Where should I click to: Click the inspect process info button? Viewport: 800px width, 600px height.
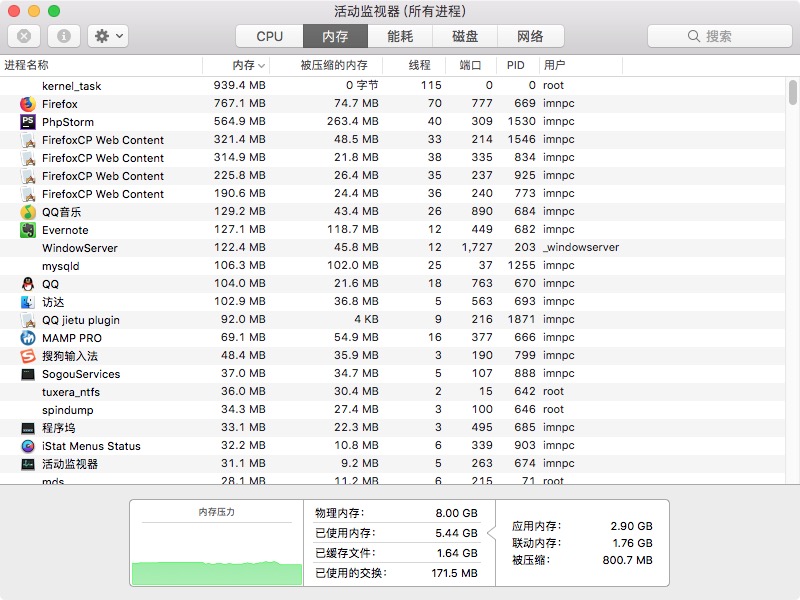64,36
